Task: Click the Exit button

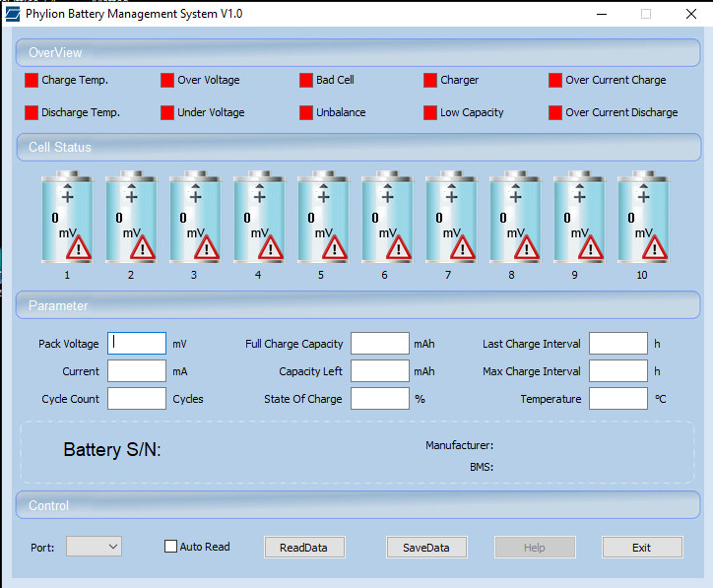Action: [642, 548]
